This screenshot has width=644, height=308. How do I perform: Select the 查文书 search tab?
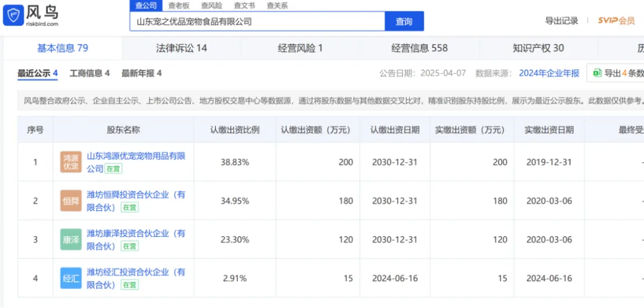244,5
